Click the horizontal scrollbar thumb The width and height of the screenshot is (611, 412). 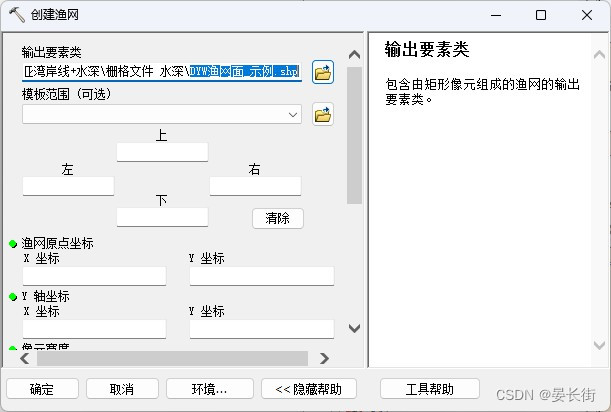(x=172, y=358)
